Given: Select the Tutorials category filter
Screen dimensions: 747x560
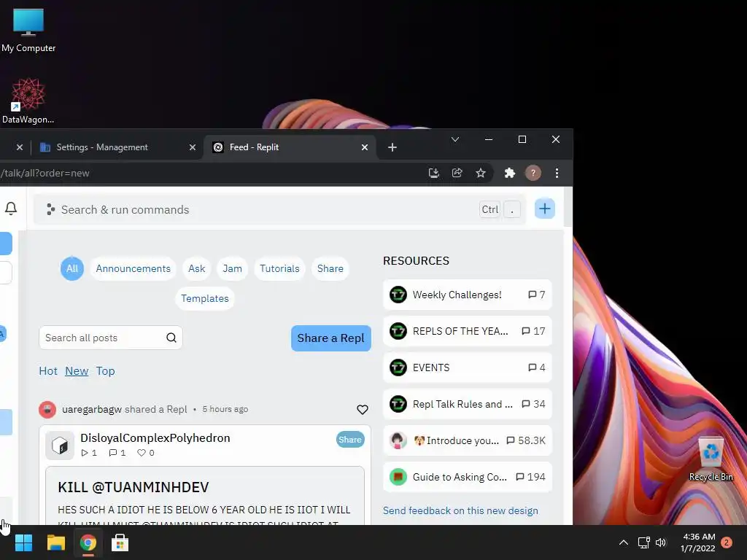Looking at the screenshot, I should pyautogui.click(x=279, y=268).
